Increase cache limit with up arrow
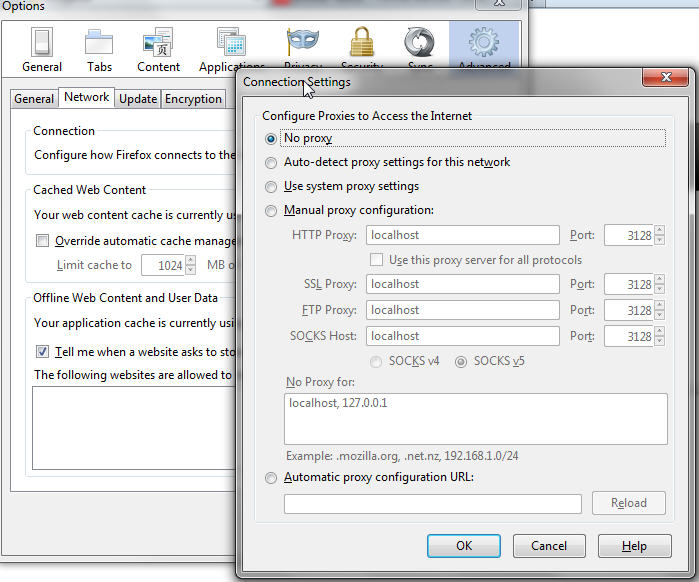The image size is (699, 582). 190,260
